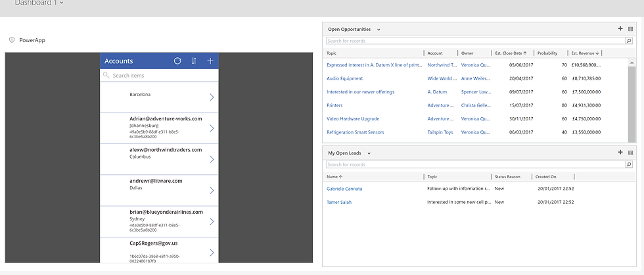Open Refrigeration Smart Sensors opportunity

pos(356,132)
